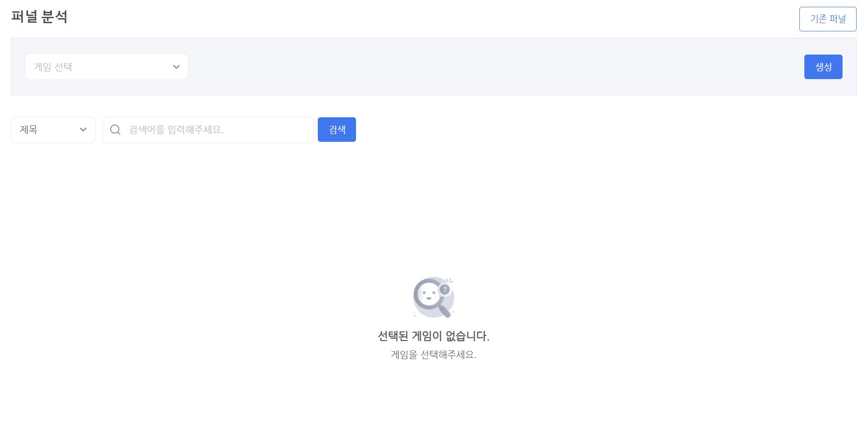Screen dimensions: 868x430
Task: Click the 제목 label in filter dropdown
Action: click(29, 130)
